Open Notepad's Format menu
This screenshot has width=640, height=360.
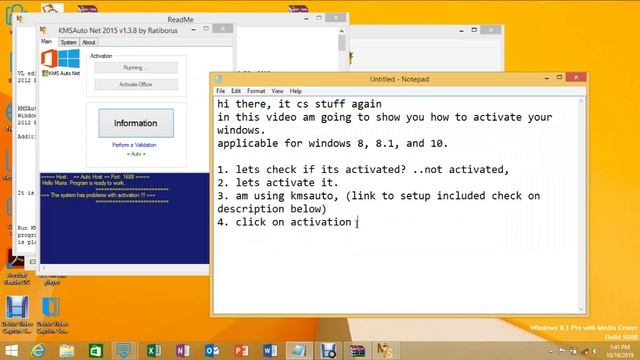click(x=256, y=91)
